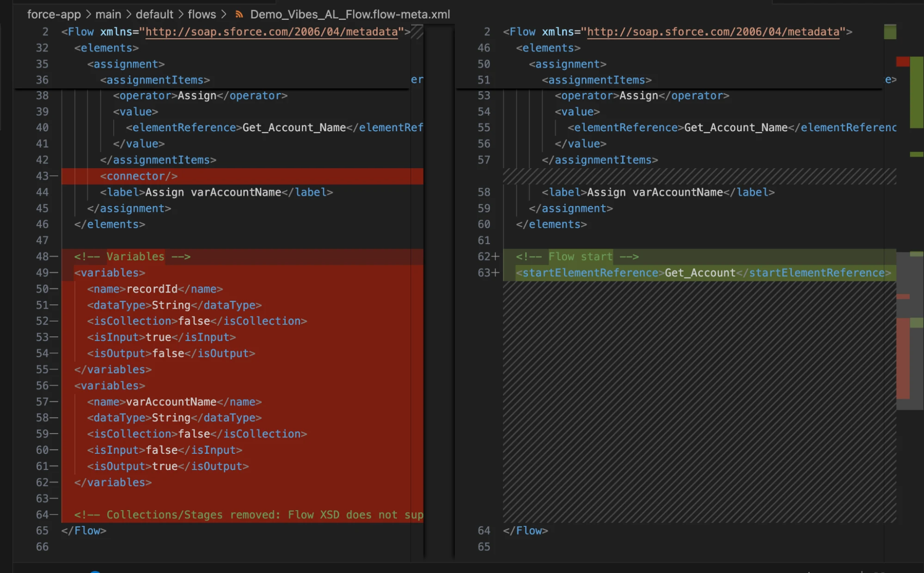Select the Demo_Vibes_AL_Flow.flow-meta.xml breadcrumb
The image size is (924, 573).
point(350,14)
